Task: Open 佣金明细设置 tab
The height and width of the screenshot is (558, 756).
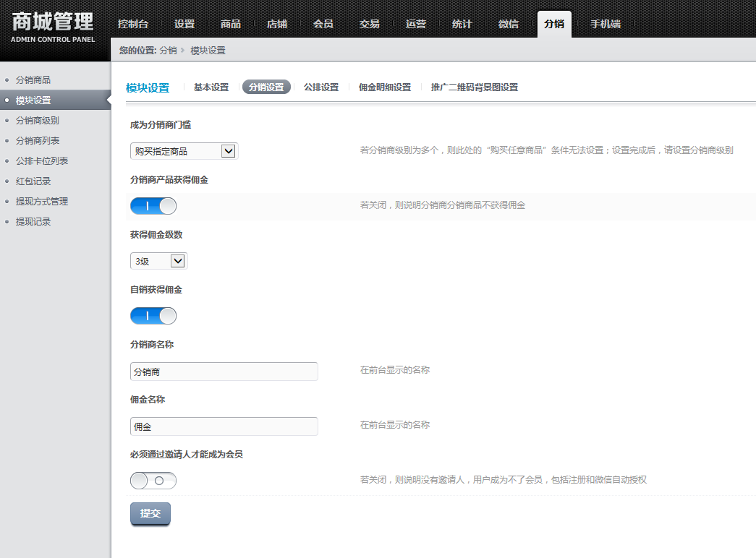Action: [x=384, y=87]
